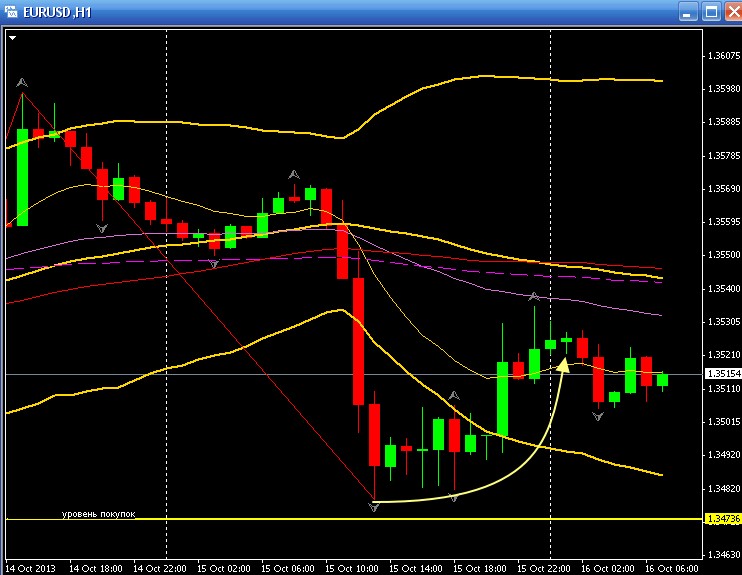Click the 1.35690 price scale value
Screen dimensions: 742x575
[x=724, y=189]
